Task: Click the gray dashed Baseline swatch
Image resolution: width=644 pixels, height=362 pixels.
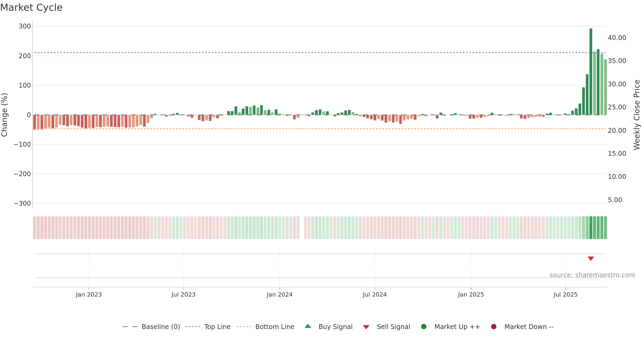Action: [x=130, y=327]
